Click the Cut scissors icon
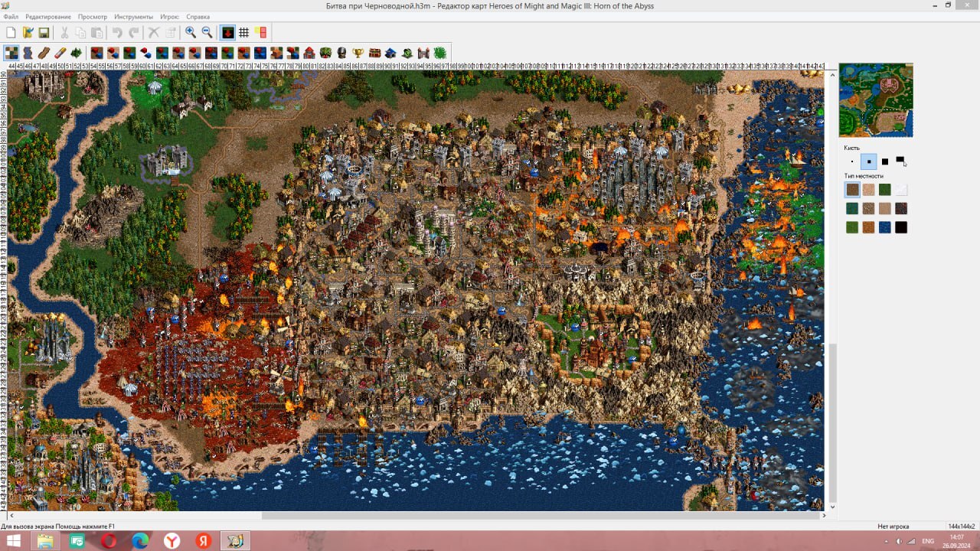The height and width of the screenshot is (551, 980). 64,32
